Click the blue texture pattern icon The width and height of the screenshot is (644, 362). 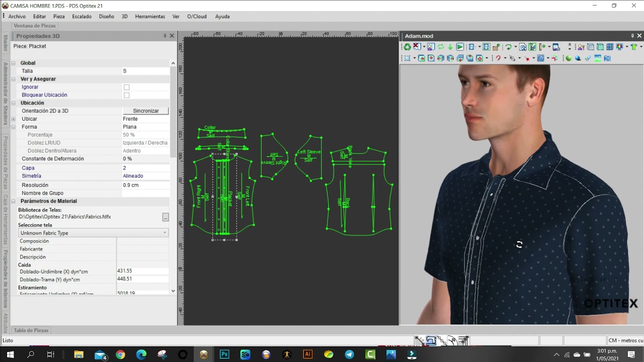pos(541,58)
